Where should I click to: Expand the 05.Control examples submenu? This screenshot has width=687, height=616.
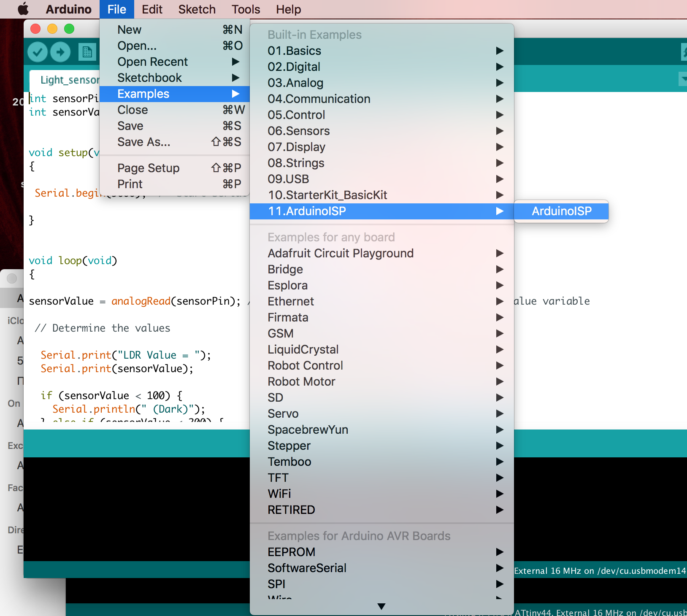pyautogui.click(x=382, y=115)
